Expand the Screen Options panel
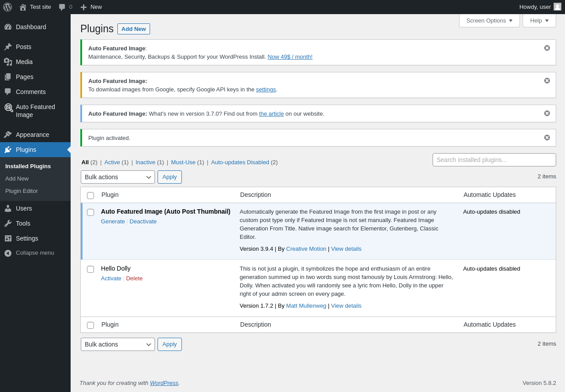Viewport: 565px width, 392px height. (x=489, y=20)
